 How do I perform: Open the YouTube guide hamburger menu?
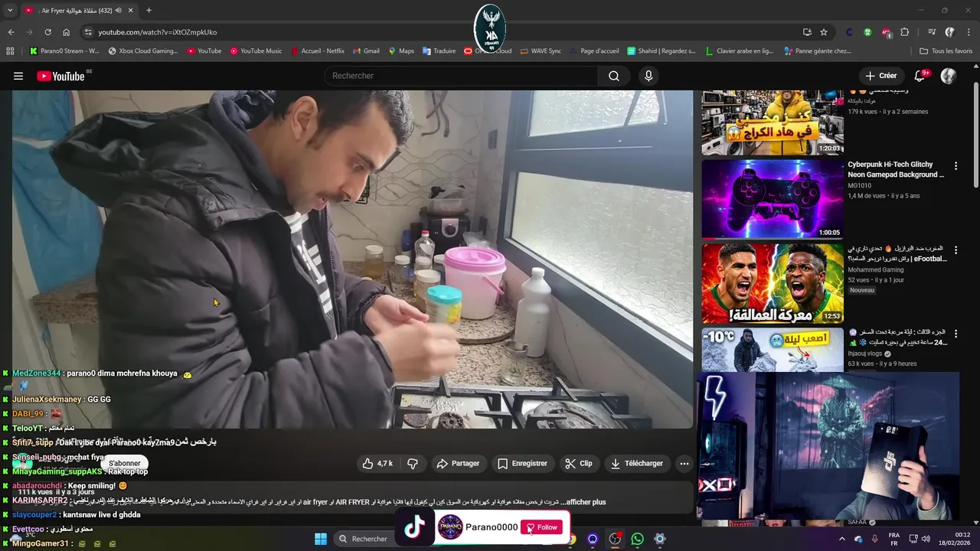(18, 76)
